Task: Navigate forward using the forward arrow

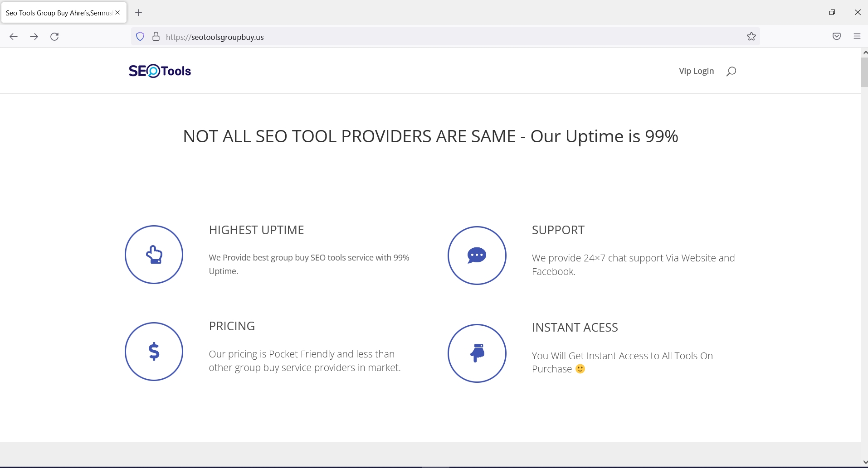Action: point(34,37)
